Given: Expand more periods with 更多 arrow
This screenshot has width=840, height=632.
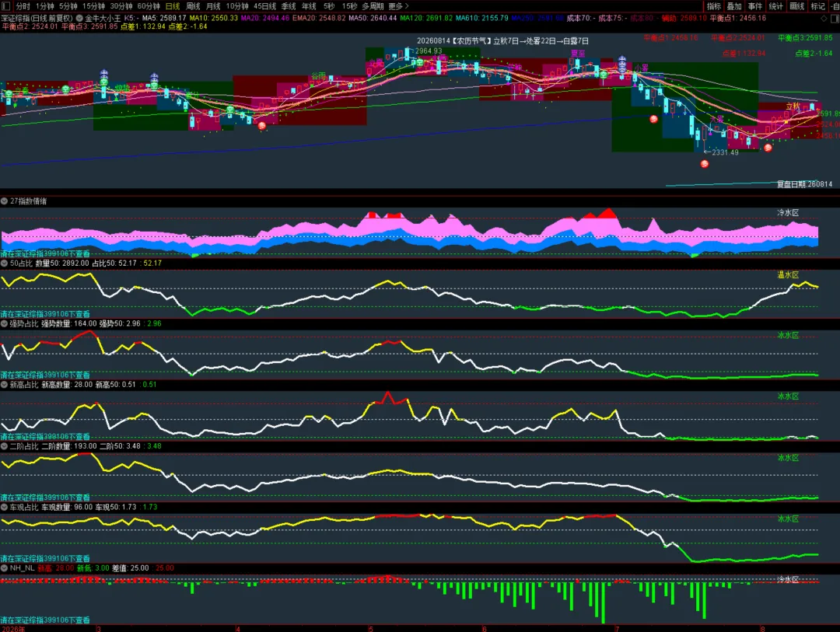Looking at the screenshot, I should (398, 6).
